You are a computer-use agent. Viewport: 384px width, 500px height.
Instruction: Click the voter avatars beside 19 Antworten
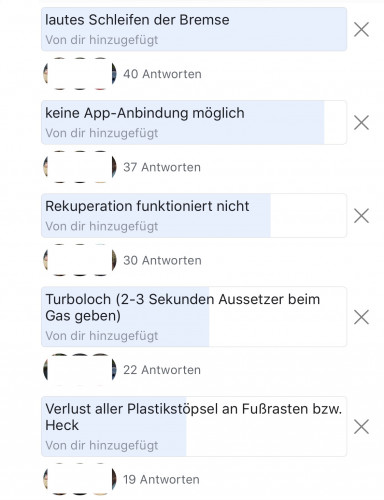[80, 479]
